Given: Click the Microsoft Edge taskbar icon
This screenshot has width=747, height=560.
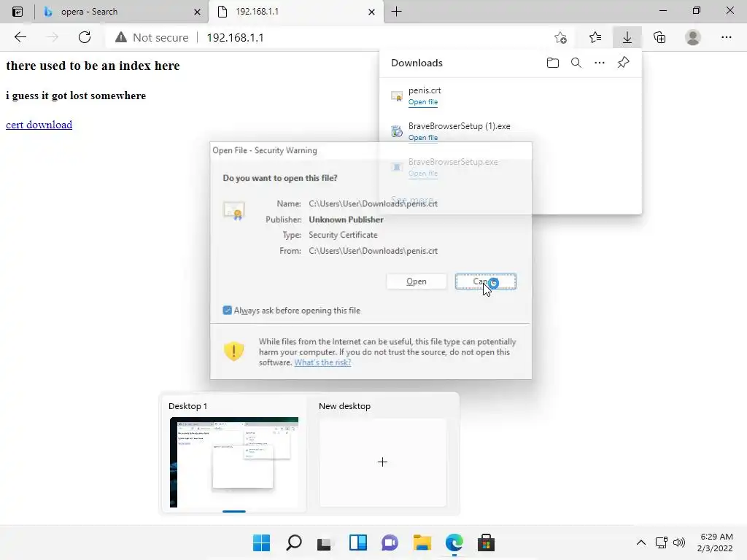Looking at the screenshot, I should pyautogui.click(x=454, y=542).
